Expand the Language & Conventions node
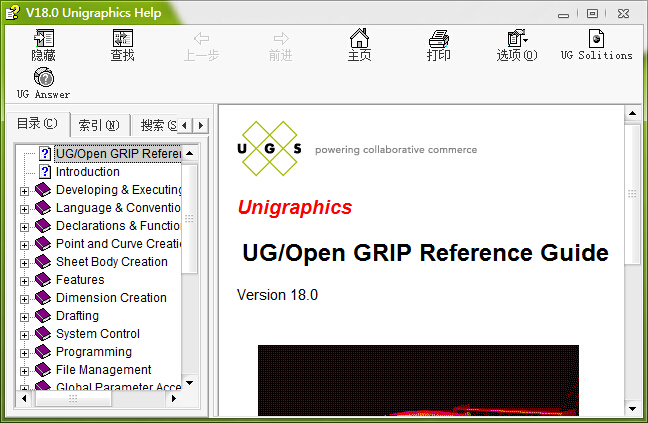 (24, 209)
